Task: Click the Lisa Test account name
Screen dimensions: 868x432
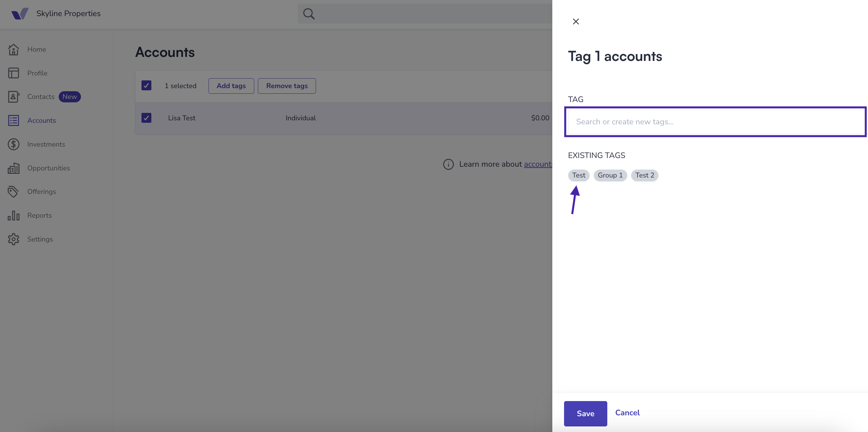Action: [x=182, y=118]
